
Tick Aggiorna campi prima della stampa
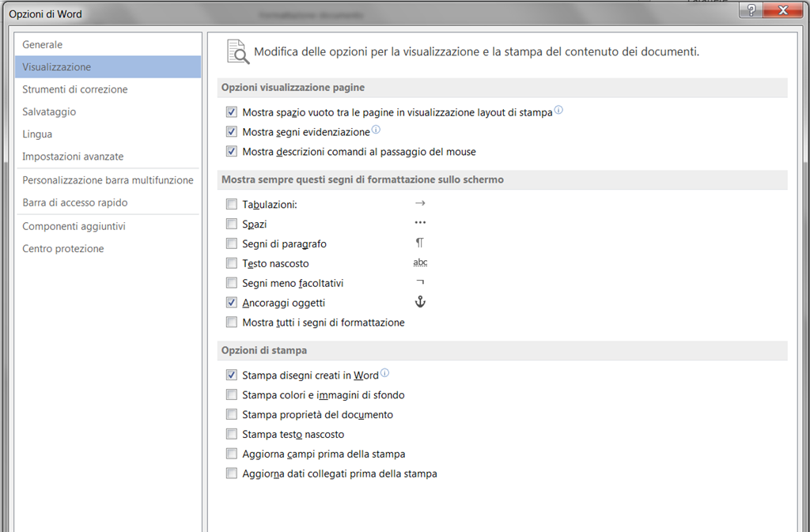pyautogui.click(x=232, y=454)
